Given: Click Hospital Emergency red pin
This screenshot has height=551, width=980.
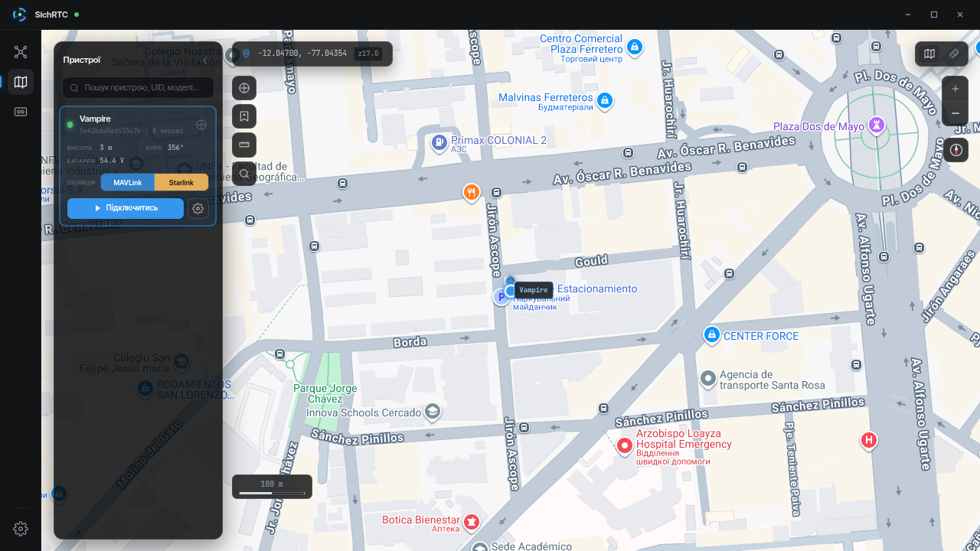Looking at the screenshot, I should [625, 445].
